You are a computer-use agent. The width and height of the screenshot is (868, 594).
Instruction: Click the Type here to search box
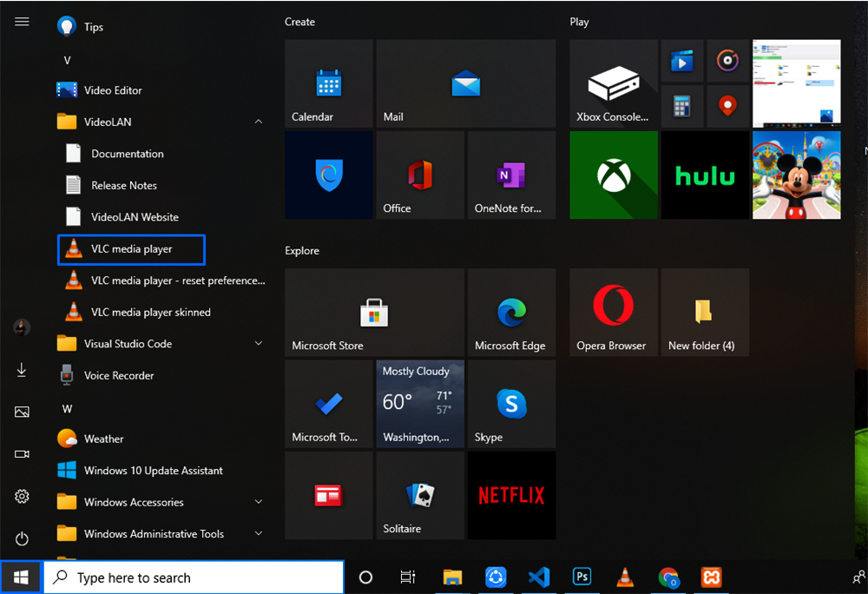(194, 577)
